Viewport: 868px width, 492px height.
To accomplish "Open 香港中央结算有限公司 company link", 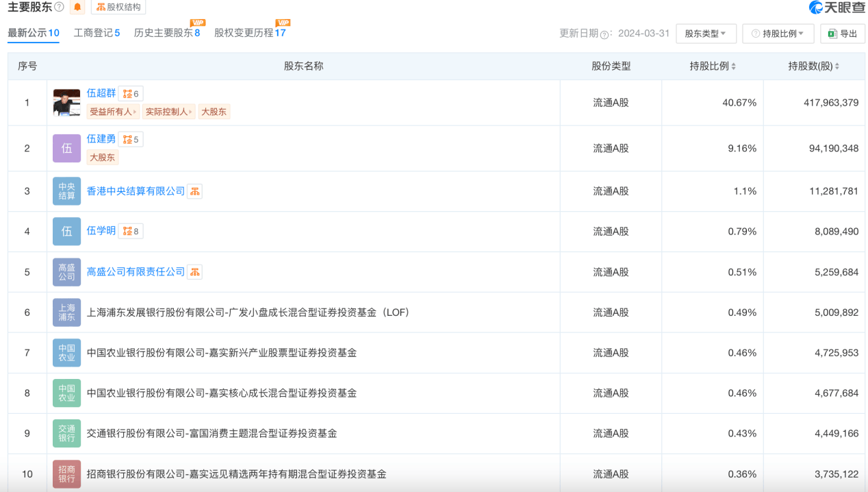I will coord(136,191).
